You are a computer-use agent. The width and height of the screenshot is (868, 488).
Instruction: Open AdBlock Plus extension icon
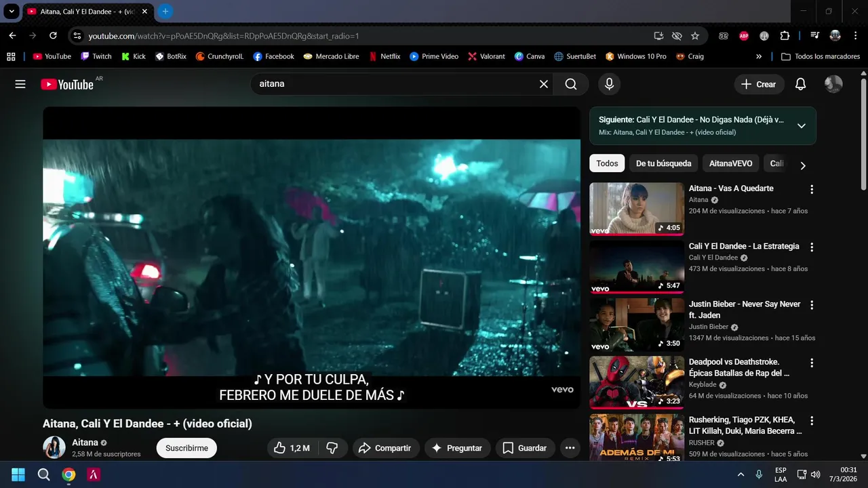[x=744, y=36]
